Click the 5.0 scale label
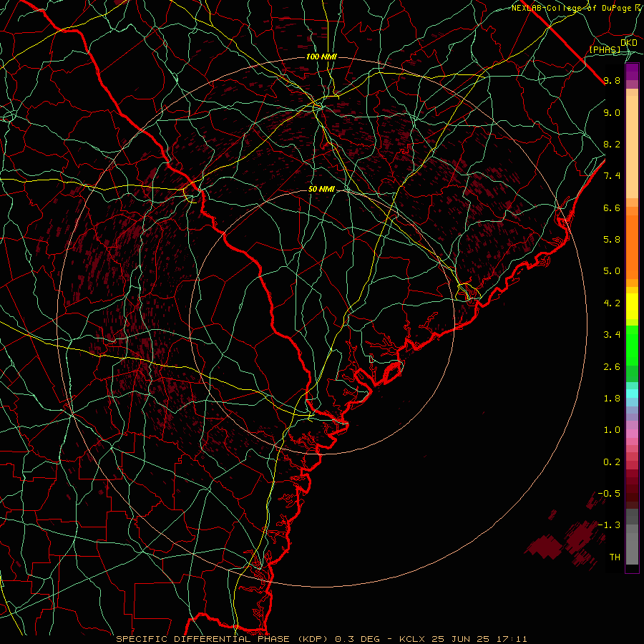 click(612, 271)
